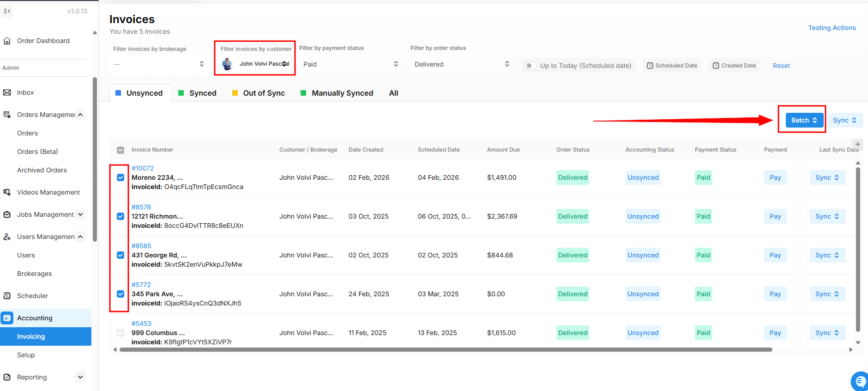This screenshot has height=391, width=868.
Task: Expand the Jobs Management section
Action: pyautogui.click(x=80, y=214)
